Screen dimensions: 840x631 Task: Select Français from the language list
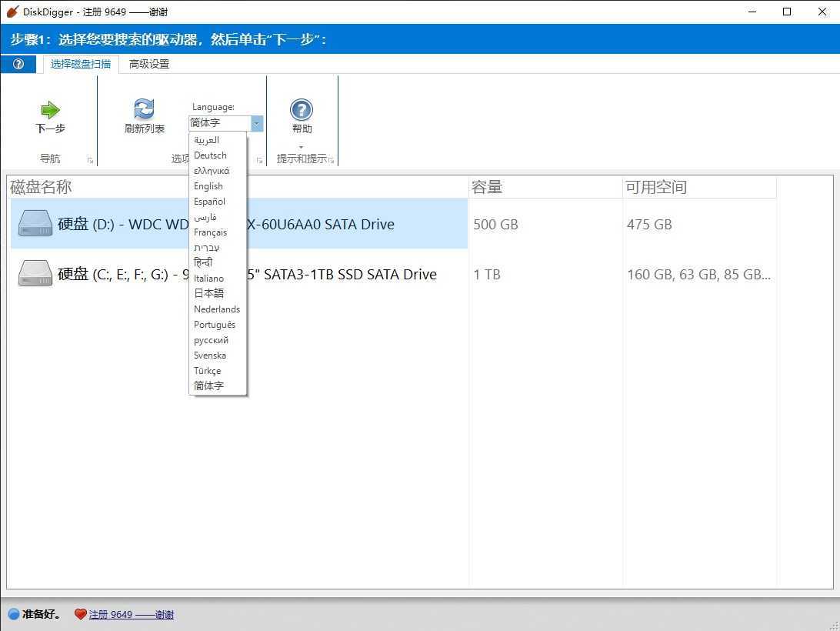pyautogui.click(x=211, y=232)
